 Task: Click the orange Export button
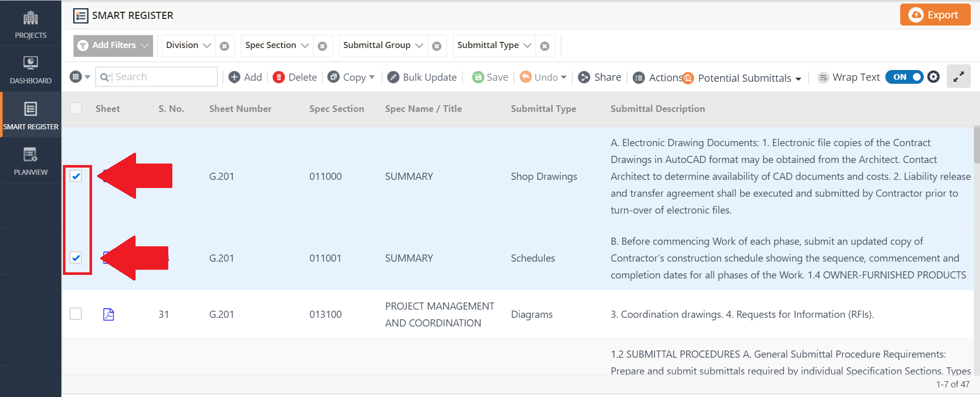coord(935,15)
